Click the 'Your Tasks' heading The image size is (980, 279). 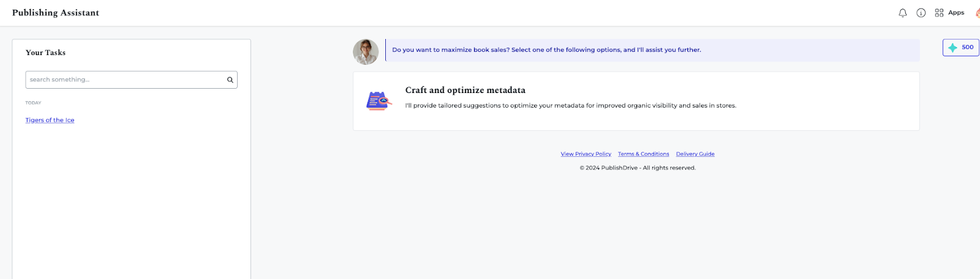tap(45, 53)
